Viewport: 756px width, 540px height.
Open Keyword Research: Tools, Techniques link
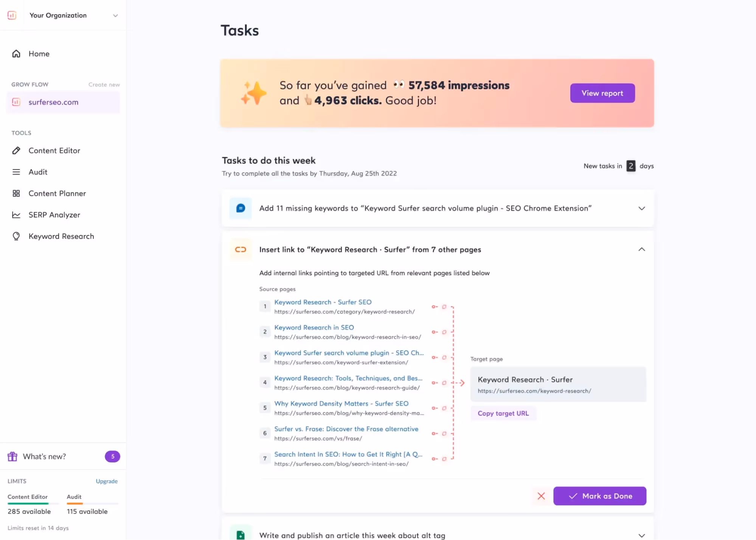348,378
